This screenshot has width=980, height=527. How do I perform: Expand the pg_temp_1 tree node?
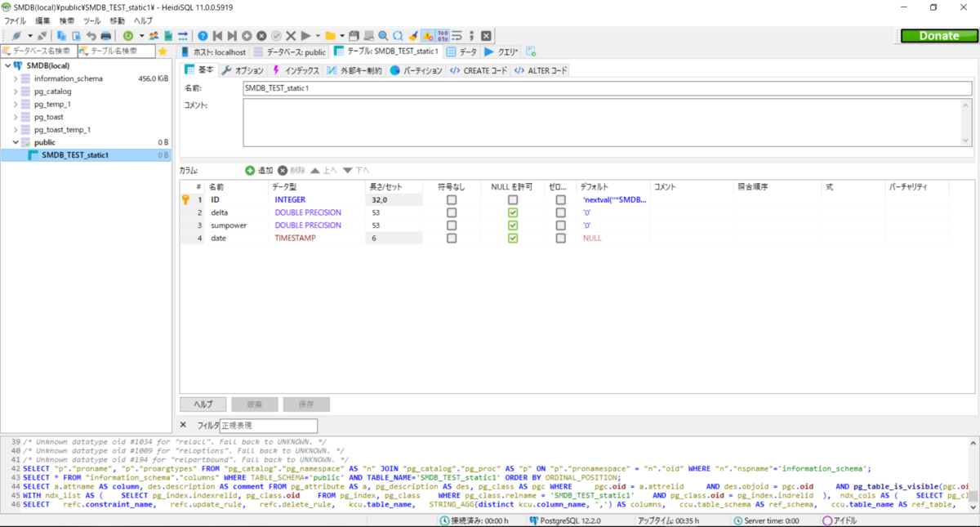[x=16, y=104]
